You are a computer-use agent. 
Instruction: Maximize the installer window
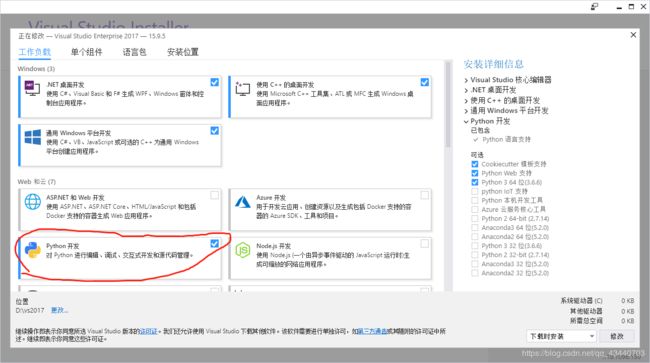(x=631, y=6)
